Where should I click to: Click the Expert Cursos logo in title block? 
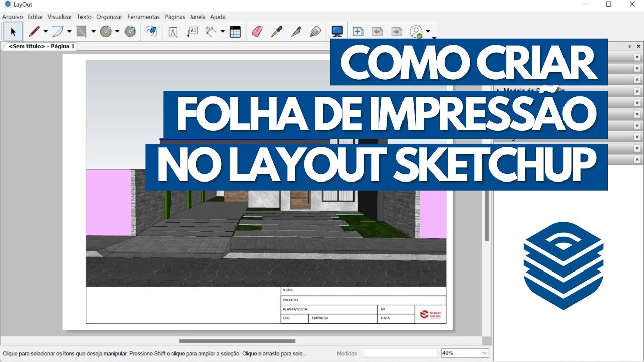431,314
